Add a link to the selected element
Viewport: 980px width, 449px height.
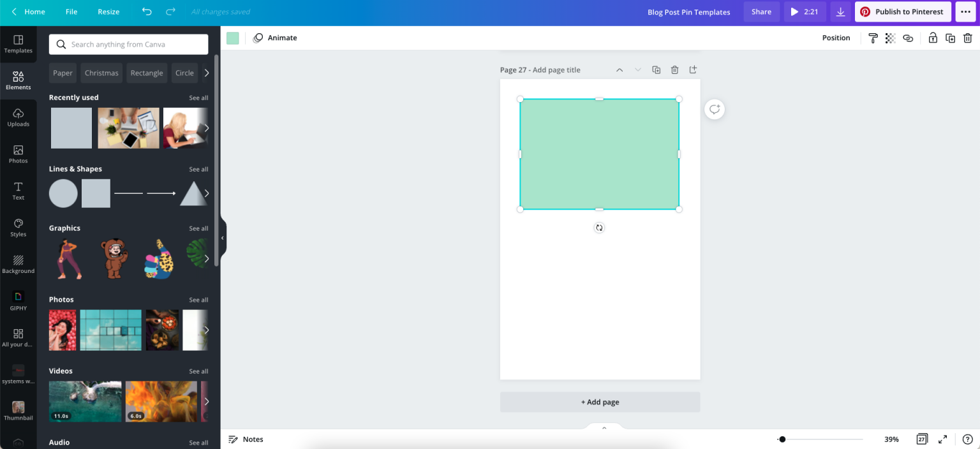click(x=908, y=38)
